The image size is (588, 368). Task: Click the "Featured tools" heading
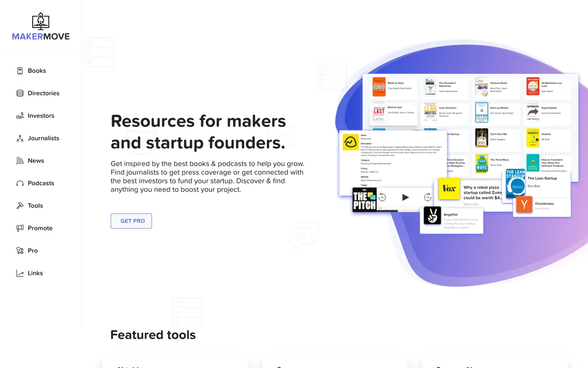pos(153,335)
